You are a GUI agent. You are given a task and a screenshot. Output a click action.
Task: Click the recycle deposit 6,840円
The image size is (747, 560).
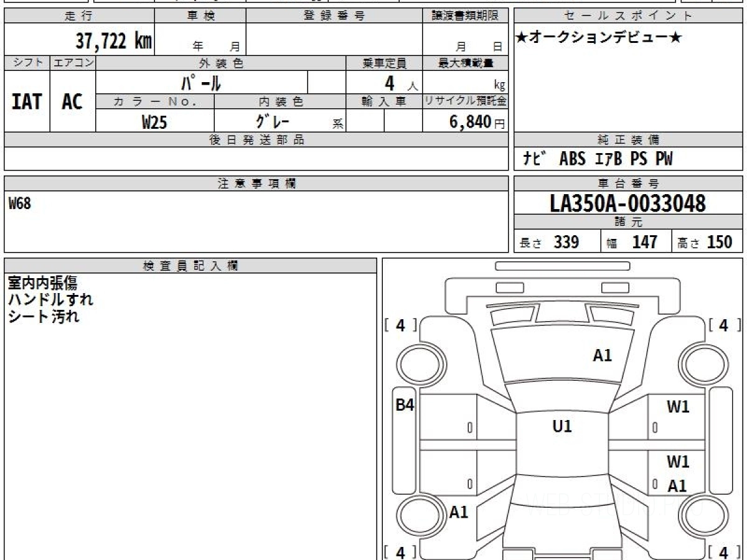point(477,122)
